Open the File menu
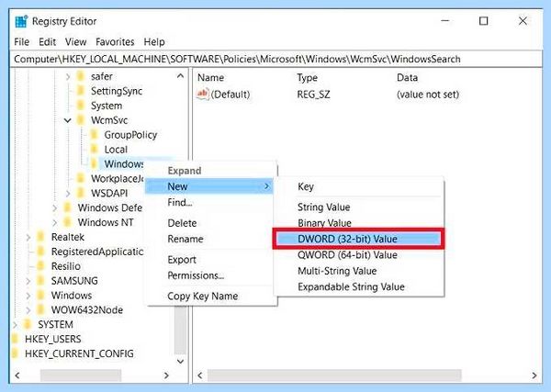This screenshot has height=392, width=551. pos(21,42)
